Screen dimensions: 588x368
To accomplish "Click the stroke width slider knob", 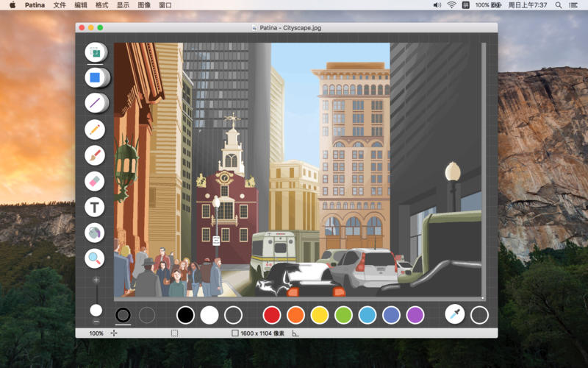I will point(96,310).
